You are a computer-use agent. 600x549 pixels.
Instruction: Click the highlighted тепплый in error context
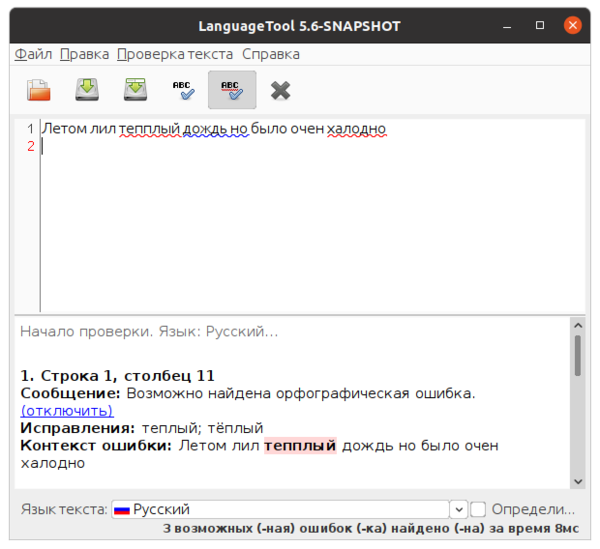(x=300, y=446)
